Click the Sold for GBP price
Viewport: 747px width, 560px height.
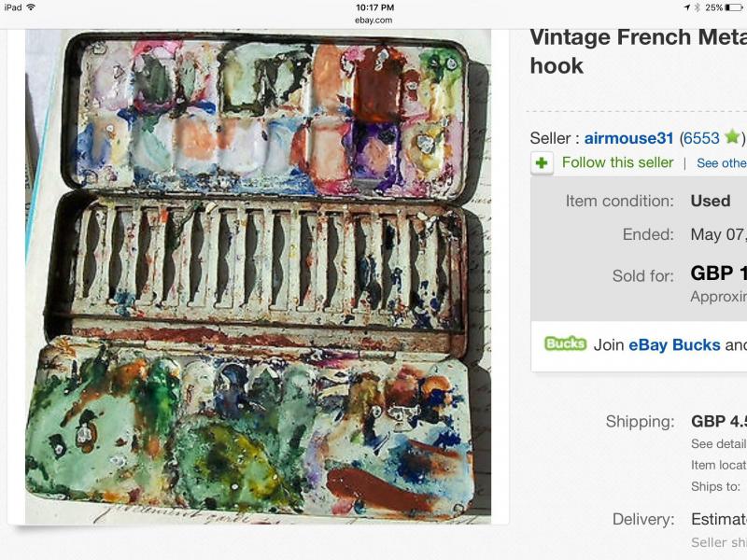click(718, 273)
